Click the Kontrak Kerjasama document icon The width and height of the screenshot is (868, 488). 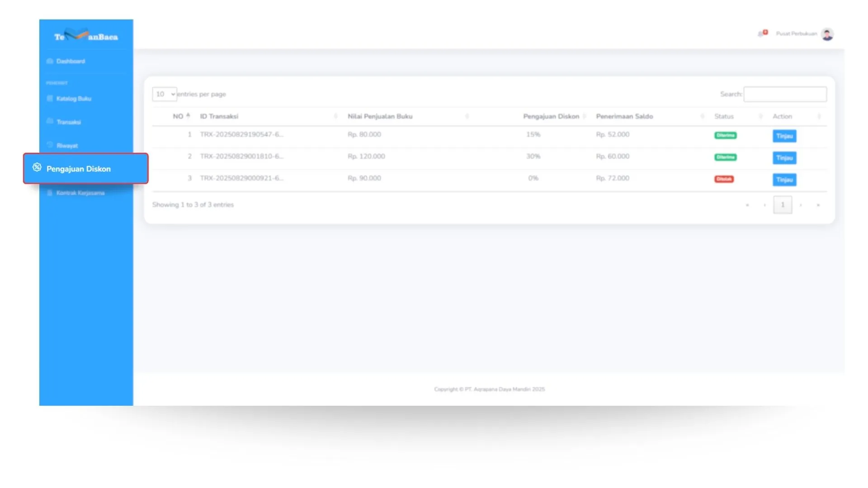[x=50, y=193]
